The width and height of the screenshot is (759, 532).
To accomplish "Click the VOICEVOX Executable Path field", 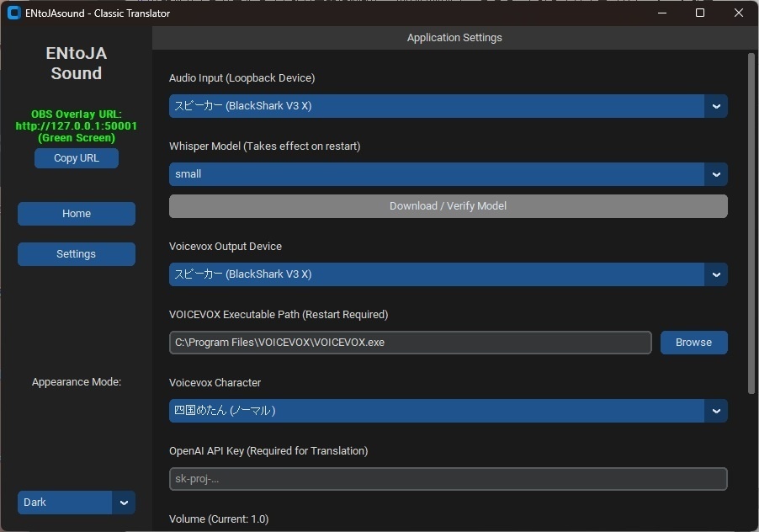I will tap(410, 343).
